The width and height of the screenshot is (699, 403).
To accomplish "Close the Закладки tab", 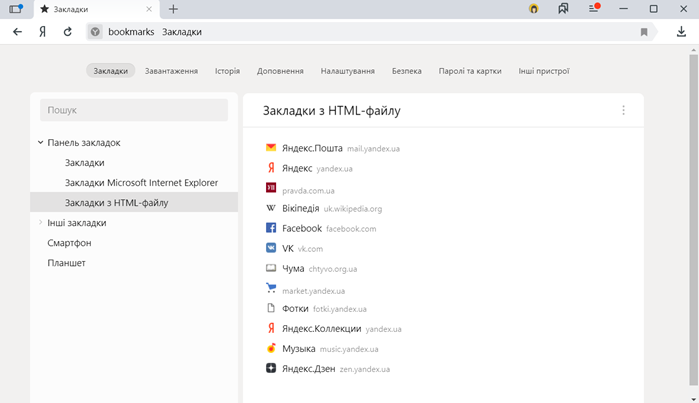I will [x=149, y=9].
